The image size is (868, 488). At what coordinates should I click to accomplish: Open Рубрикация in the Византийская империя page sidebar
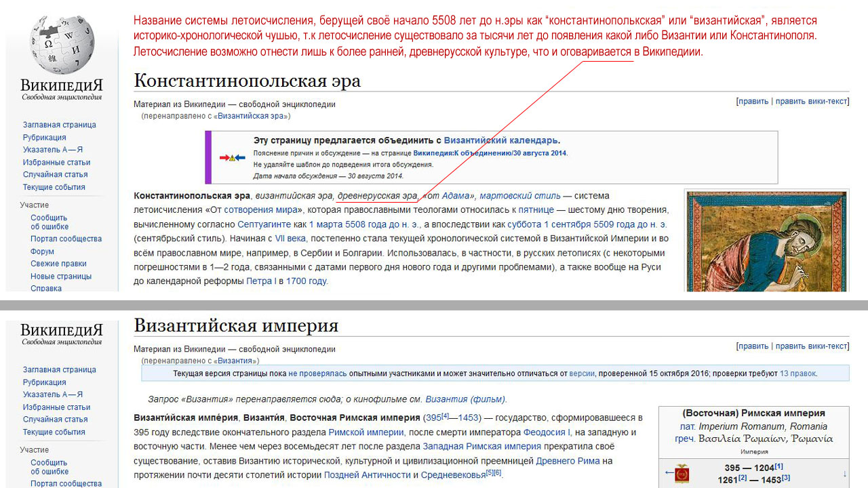click(45, 383)
